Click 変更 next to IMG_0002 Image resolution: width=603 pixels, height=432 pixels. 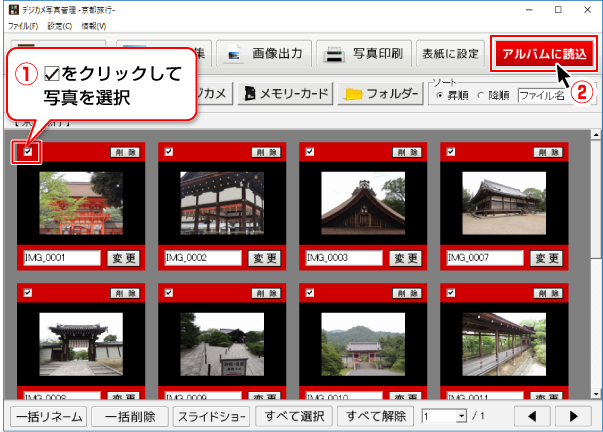coord(265,258)
